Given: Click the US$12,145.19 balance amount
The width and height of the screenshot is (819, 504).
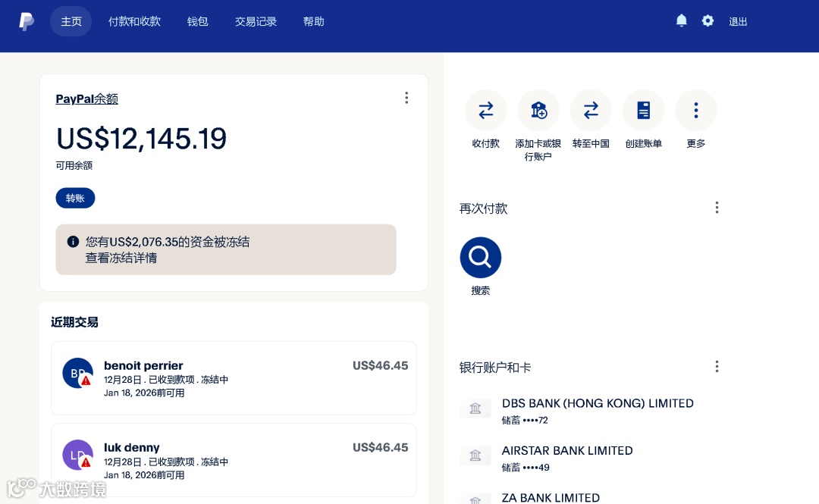Looking at the screenshot, I should 142,139.
